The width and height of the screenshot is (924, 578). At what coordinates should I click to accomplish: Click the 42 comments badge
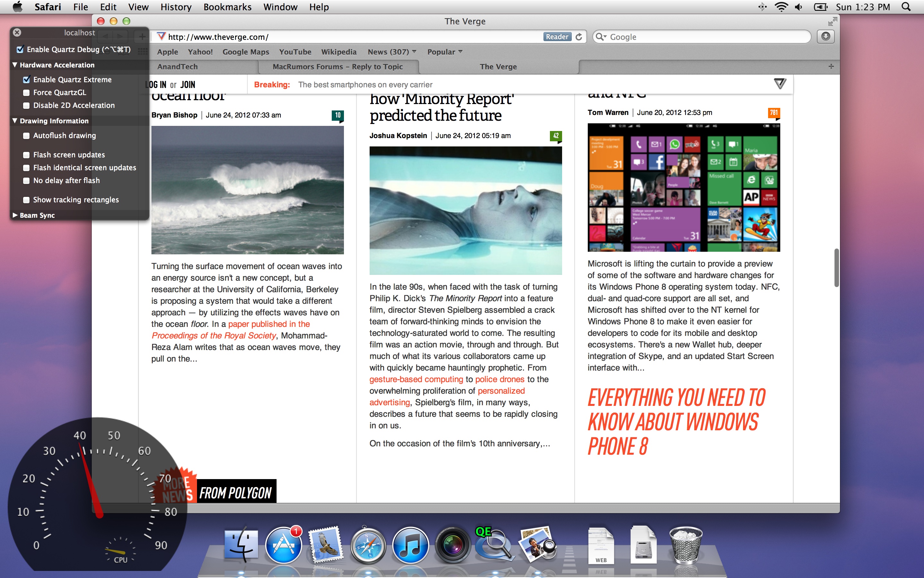coord(556,136)
